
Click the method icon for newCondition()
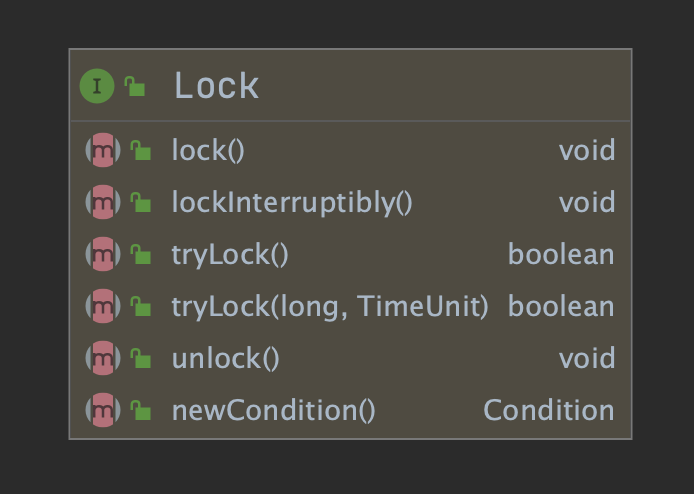(103, 410)
